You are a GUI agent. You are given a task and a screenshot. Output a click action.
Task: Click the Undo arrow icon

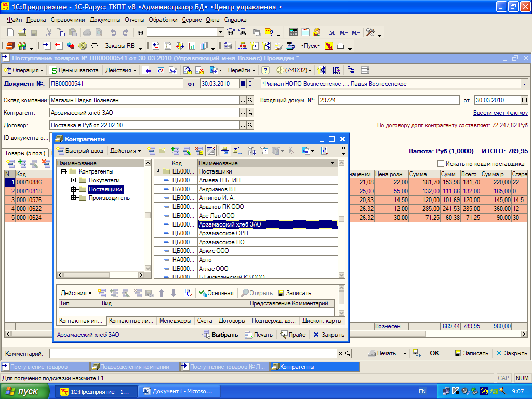113,32
